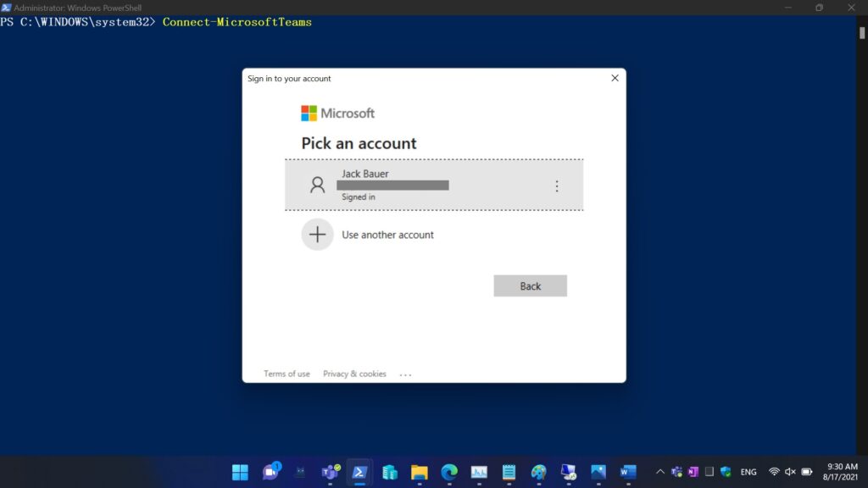Show hidden system tray icons

pyautogui.click(x=660, y=472)
